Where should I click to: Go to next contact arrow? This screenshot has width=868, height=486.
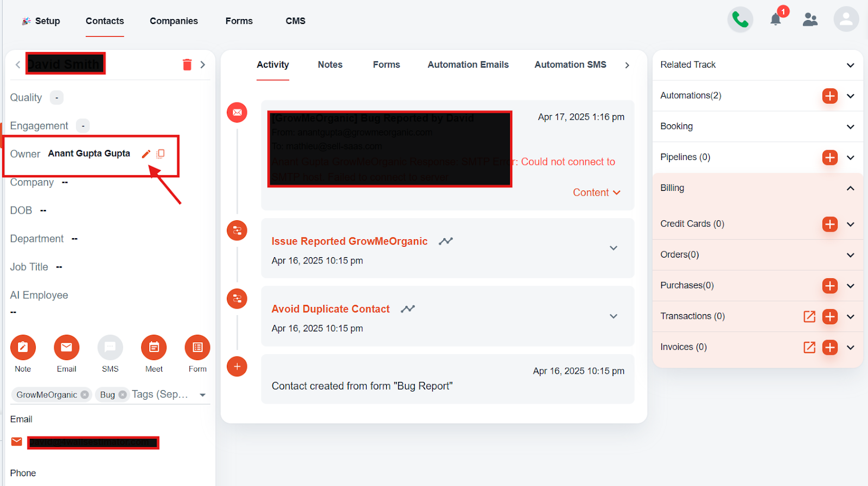pyautogui.click(x=203, y=65)
